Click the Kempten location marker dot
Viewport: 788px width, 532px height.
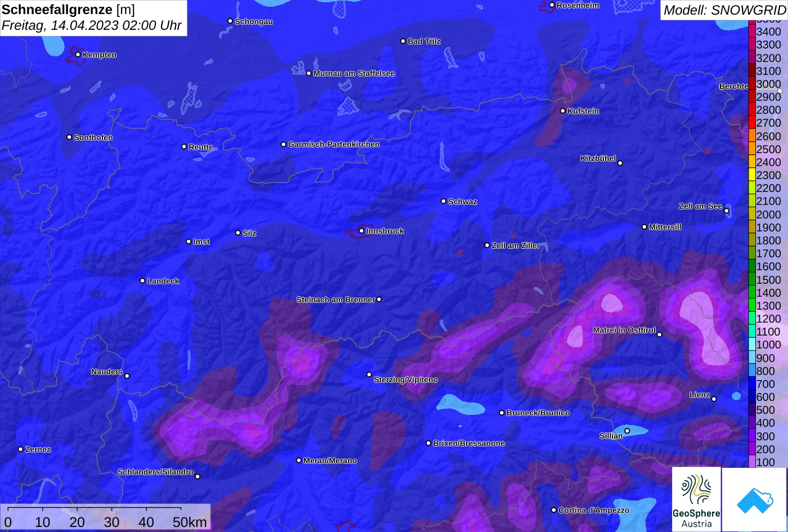click(78, 55)
